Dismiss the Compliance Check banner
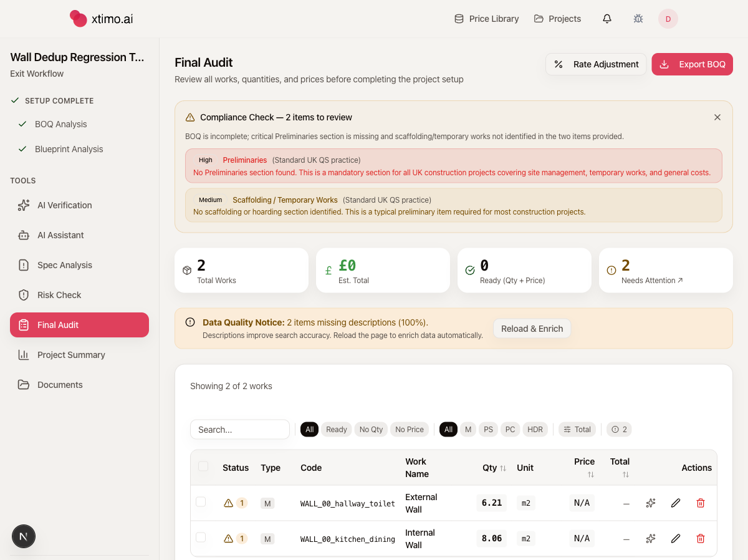Image resolution: width=748 pixels, height=560 pixels. (717, 117)
